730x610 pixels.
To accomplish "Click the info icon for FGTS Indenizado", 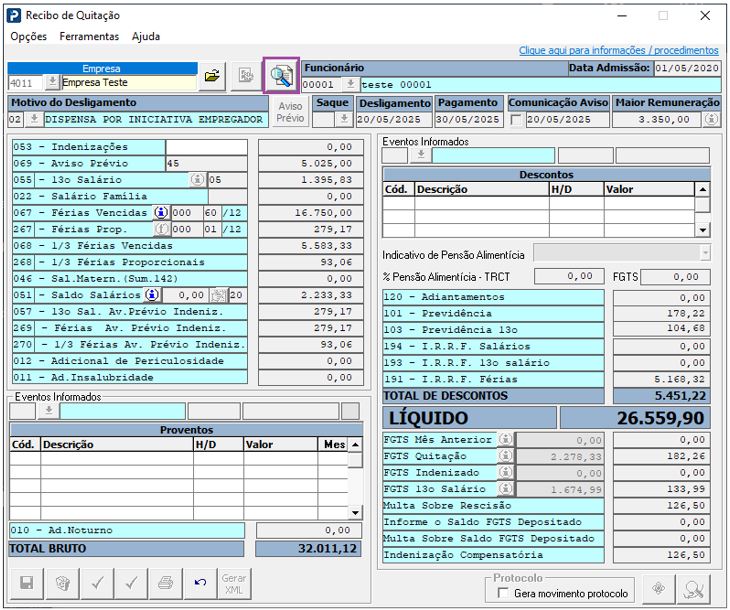I will click(505, 472).
